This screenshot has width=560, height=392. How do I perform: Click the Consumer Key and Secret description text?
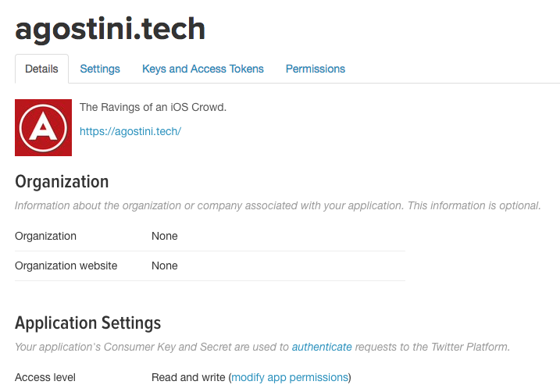coord(152,346)
